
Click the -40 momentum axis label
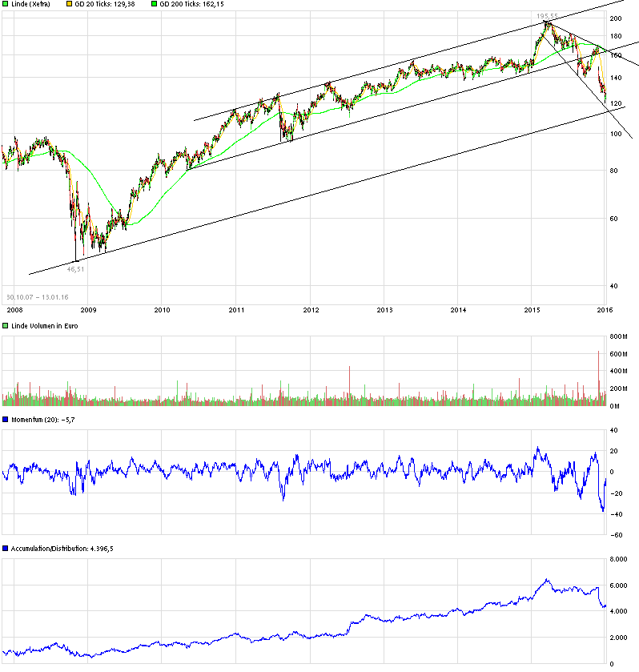[x=617, y=514]
